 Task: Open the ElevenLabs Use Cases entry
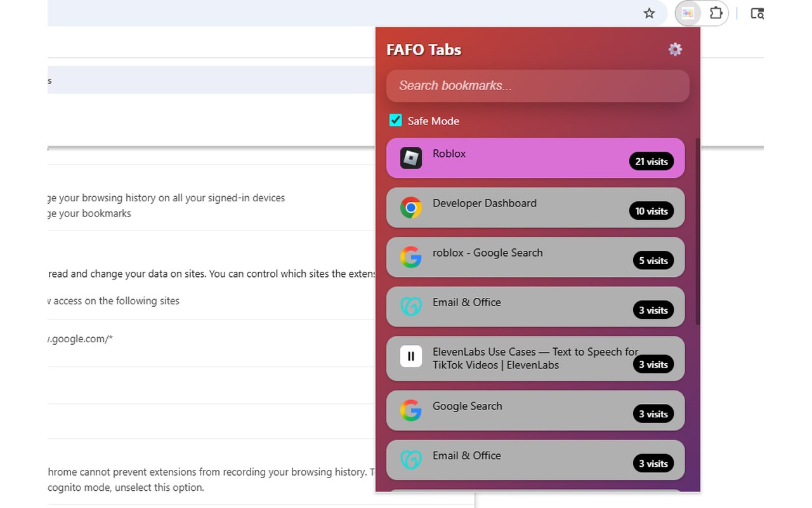point(535,359)
